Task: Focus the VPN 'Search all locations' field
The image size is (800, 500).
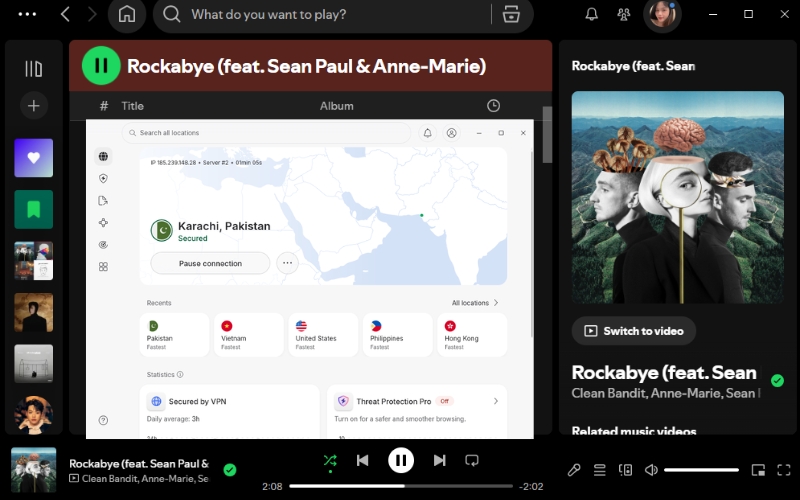Action: tap(266, 133)
